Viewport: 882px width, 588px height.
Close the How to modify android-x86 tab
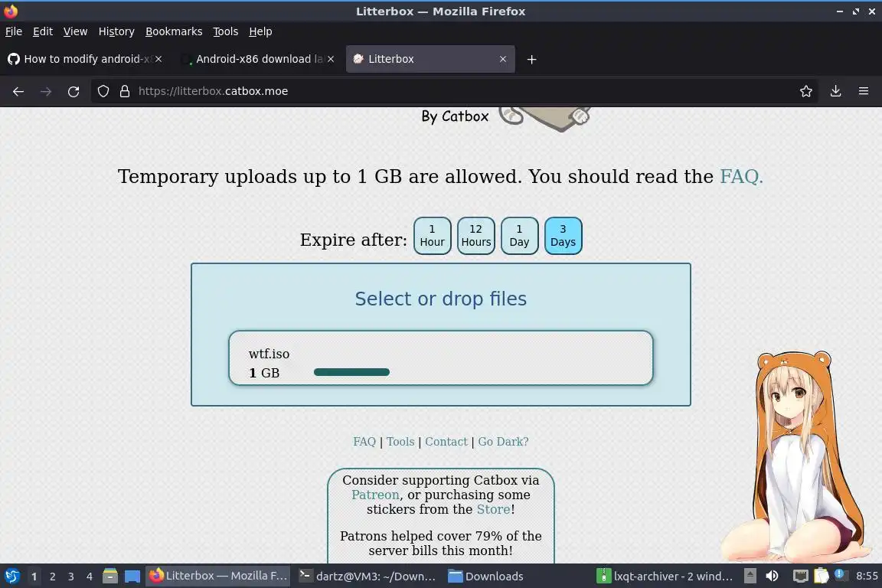tap(158, 59)
